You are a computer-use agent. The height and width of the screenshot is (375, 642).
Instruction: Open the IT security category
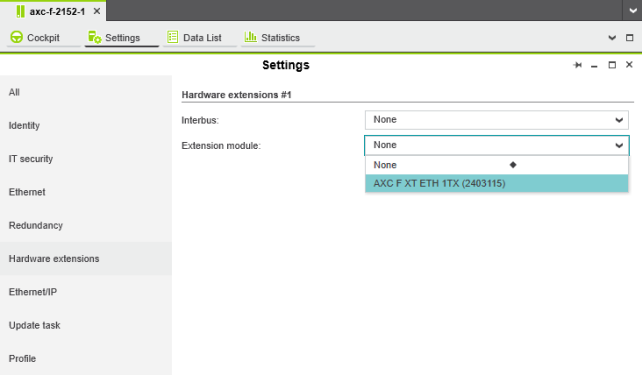(x=86, y=159)
